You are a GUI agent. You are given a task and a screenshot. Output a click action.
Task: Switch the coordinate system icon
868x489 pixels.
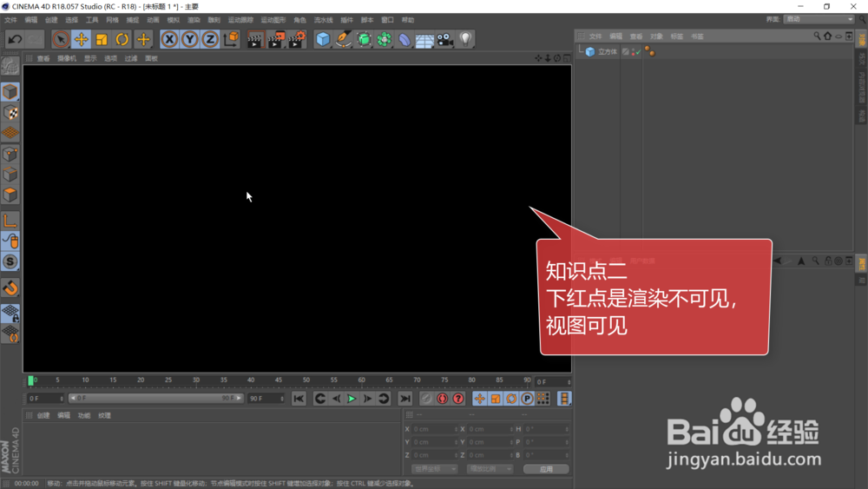coord(231,39)
